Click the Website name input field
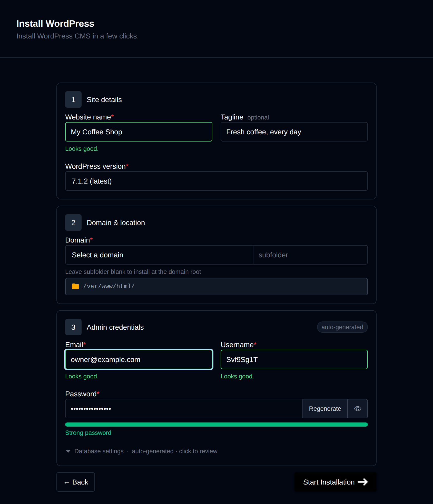This screenshot has width=433, height=504. (x=139, y=132)
